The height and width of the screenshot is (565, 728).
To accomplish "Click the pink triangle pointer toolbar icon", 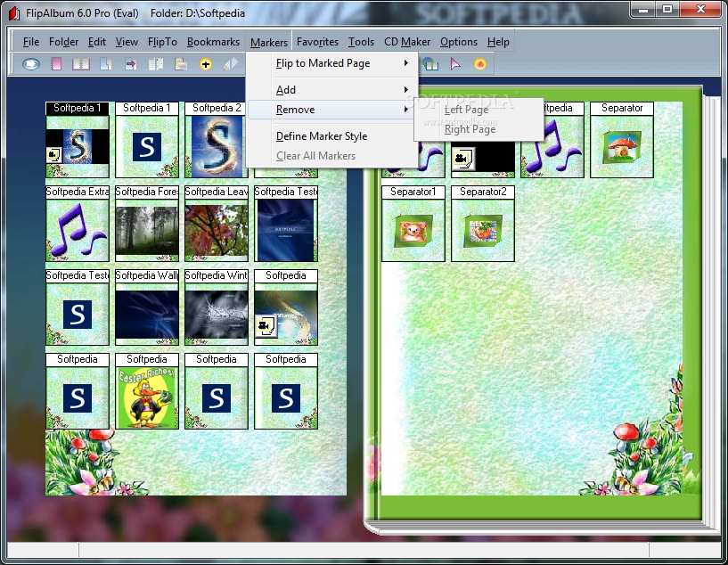I will [x=455, y=63].
